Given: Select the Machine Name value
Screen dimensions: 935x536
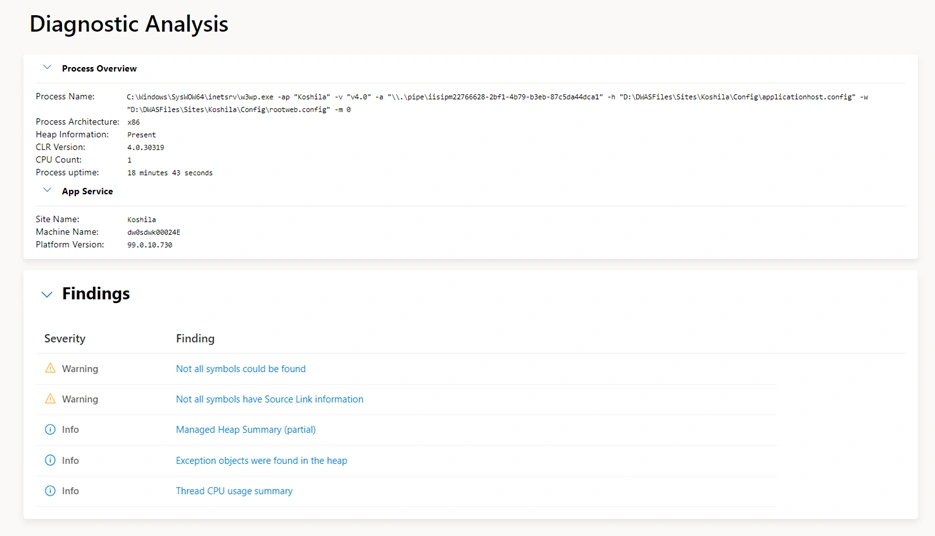Looking at the screenshot, I should click(153, 233).
